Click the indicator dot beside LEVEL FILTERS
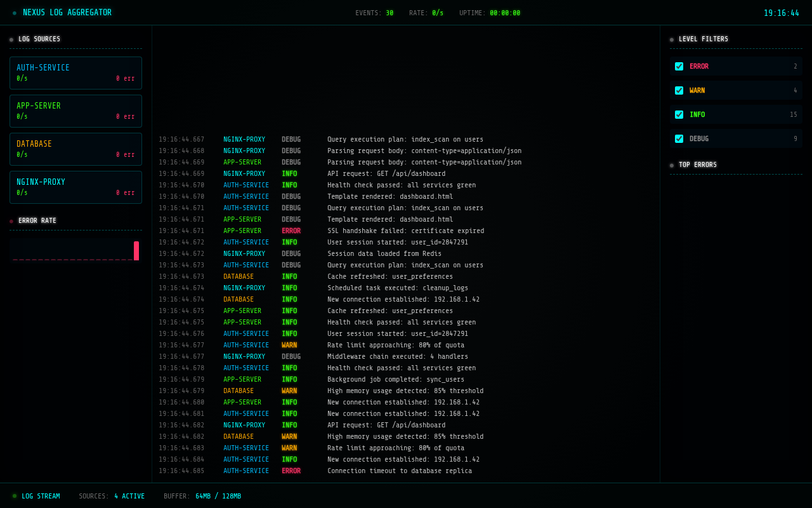812x508 pixels. click(x=671, y=39)
